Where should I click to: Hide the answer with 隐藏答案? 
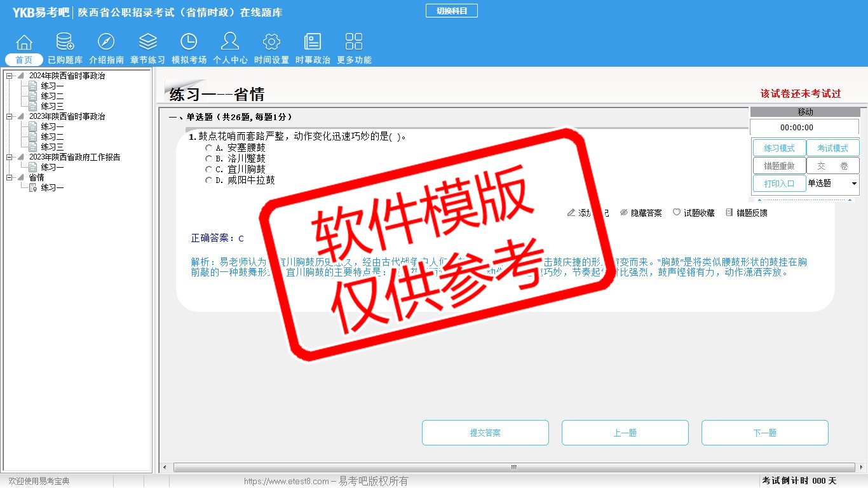(641, 213)
